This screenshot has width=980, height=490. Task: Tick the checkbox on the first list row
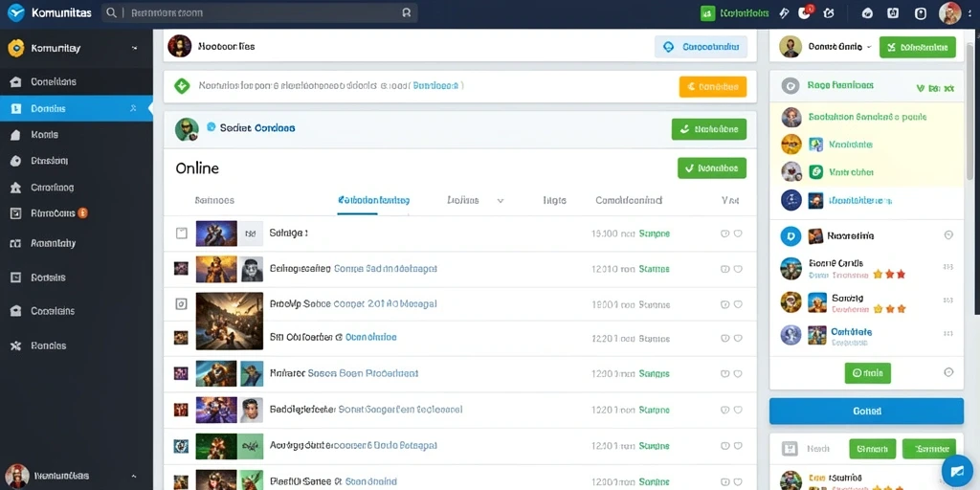pyautogui.click(x=181, y=234)
